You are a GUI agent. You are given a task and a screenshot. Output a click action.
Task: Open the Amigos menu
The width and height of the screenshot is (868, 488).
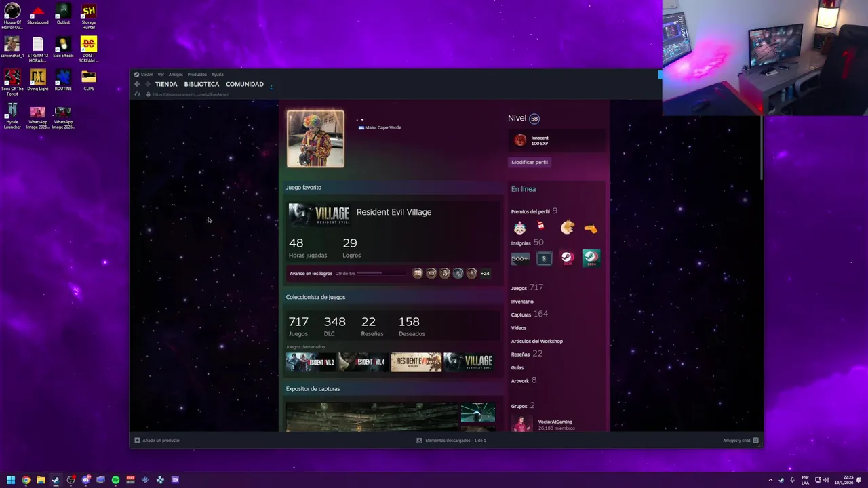176,75
